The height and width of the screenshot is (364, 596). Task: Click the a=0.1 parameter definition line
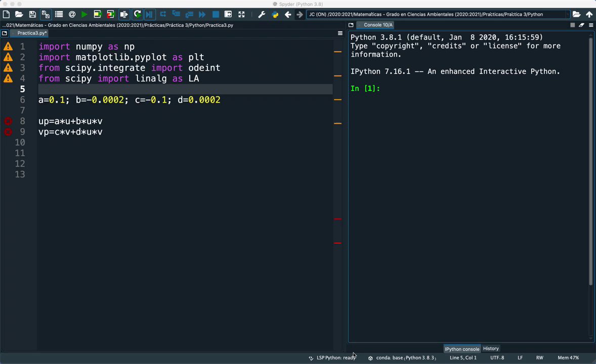click(x=129, y=100)
